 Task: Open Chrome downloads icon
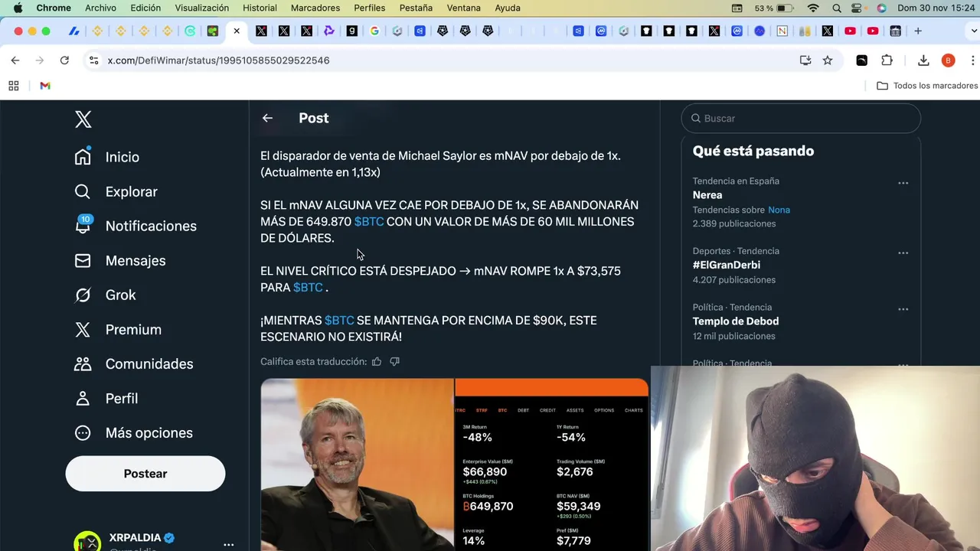[x=923, y=60]
